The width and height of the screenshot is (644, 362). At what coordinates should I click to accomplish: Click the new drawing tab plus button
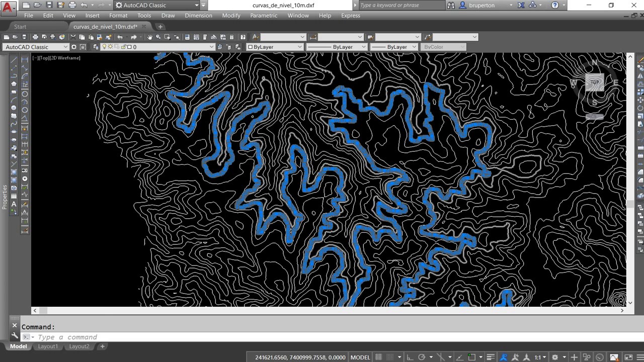[x=160, y=27]
